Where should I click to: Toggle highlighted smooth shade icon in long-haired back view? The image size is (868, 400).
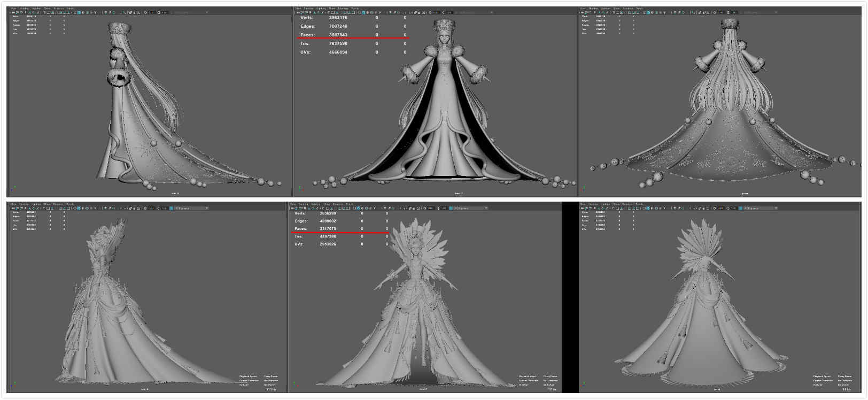tap(648, 12)
